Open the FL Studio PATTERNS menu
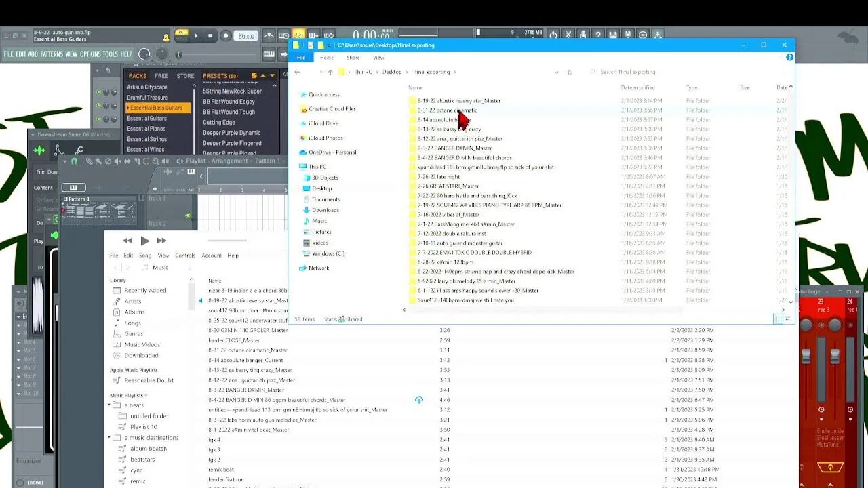 (x=52, y=54)
